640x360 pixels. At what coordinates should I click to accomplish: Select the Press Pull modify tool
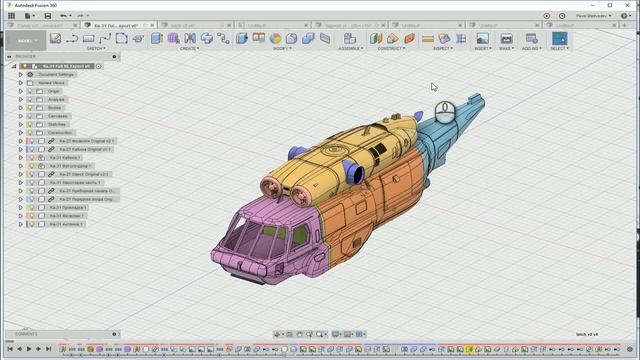[242, 38]
